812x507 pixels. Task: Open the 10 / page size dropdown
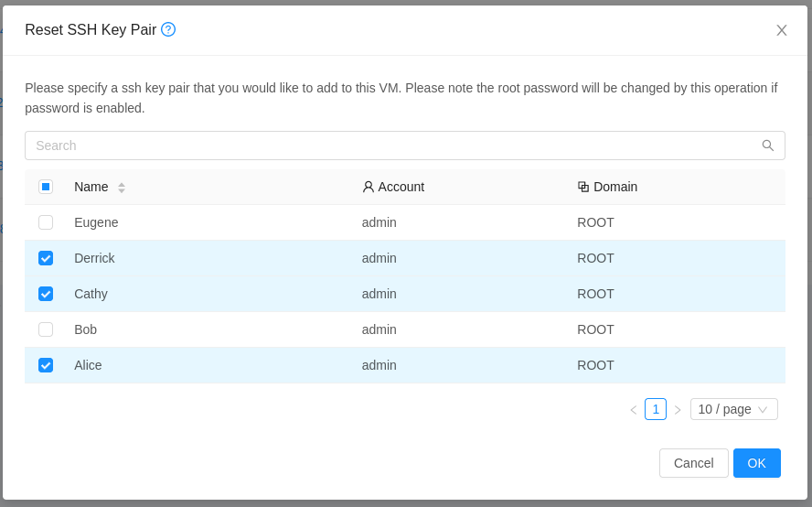(733, 409)
